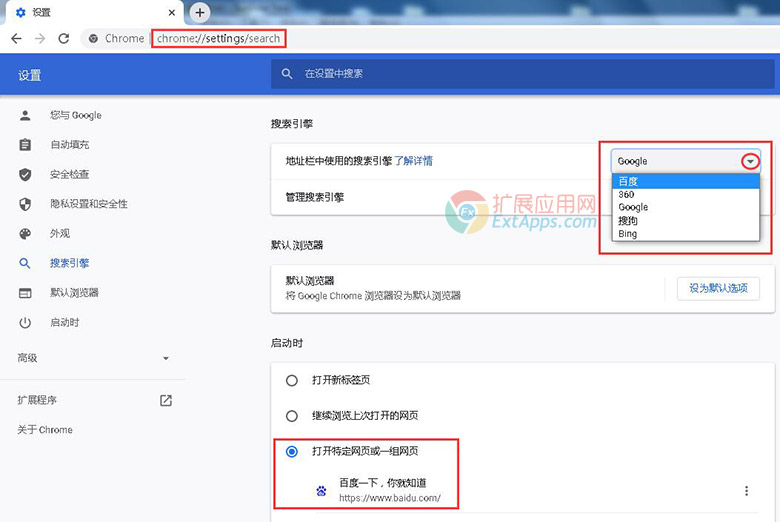Click the magnifier icon in settings search bar
780x522 pixels.
point(287,74)
